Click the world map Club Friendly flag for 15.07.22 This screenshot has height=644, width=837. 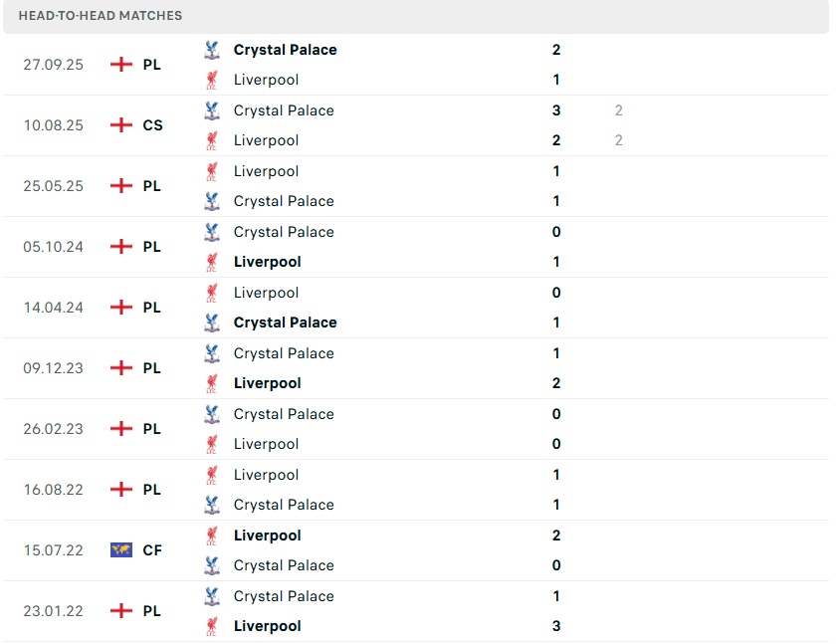click(x=120, y=549)
